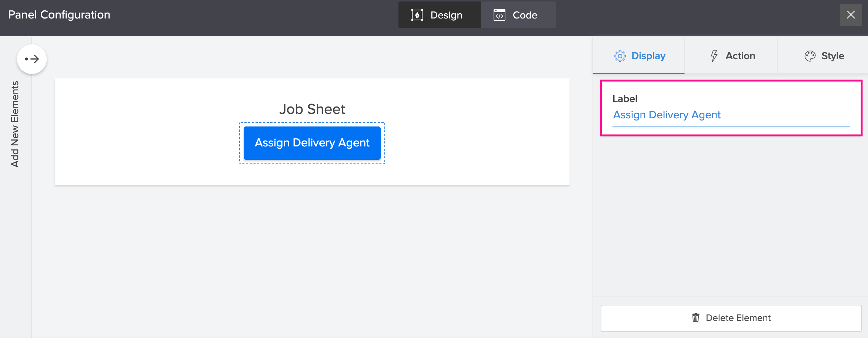Expand the Add New Elements arrow button

tap(32, 59)
